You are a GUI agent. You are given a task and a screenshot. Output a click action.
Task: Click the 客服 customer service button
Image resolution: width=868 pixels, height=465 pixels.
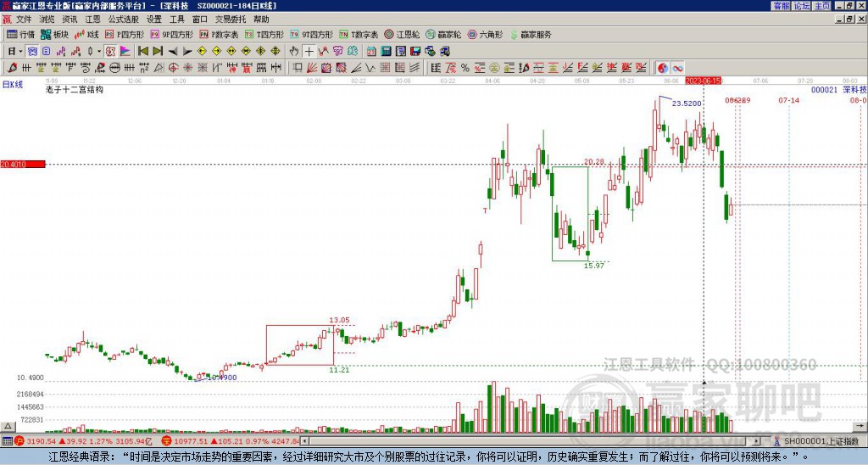(781, 6)
